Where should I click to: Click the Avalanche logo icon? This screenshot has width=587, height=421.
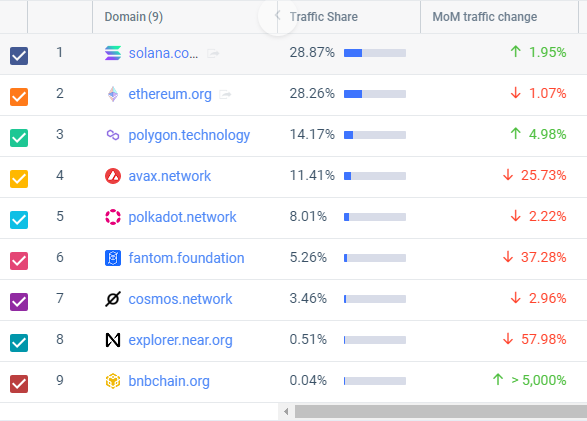pos(113,176)
